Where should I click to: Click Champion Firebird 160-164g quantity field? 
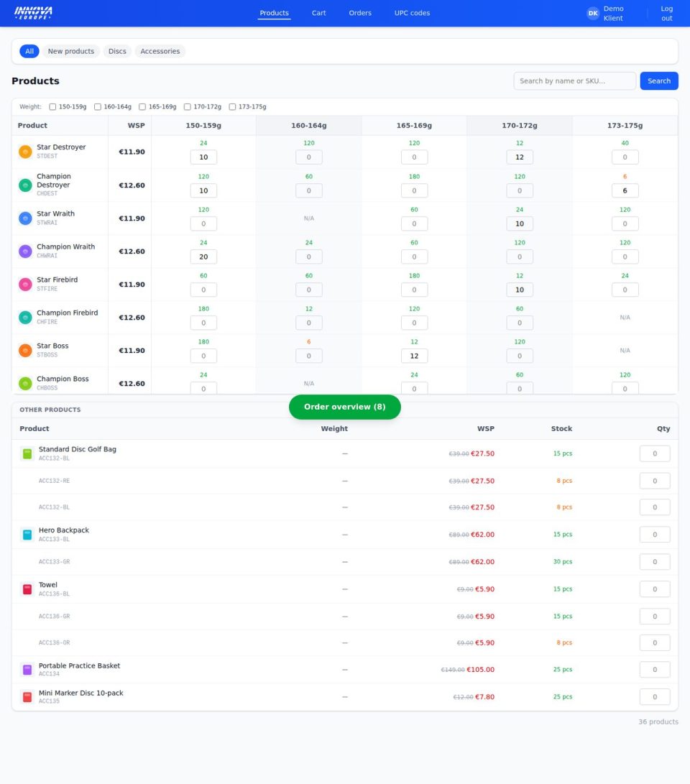coord(309,323)
